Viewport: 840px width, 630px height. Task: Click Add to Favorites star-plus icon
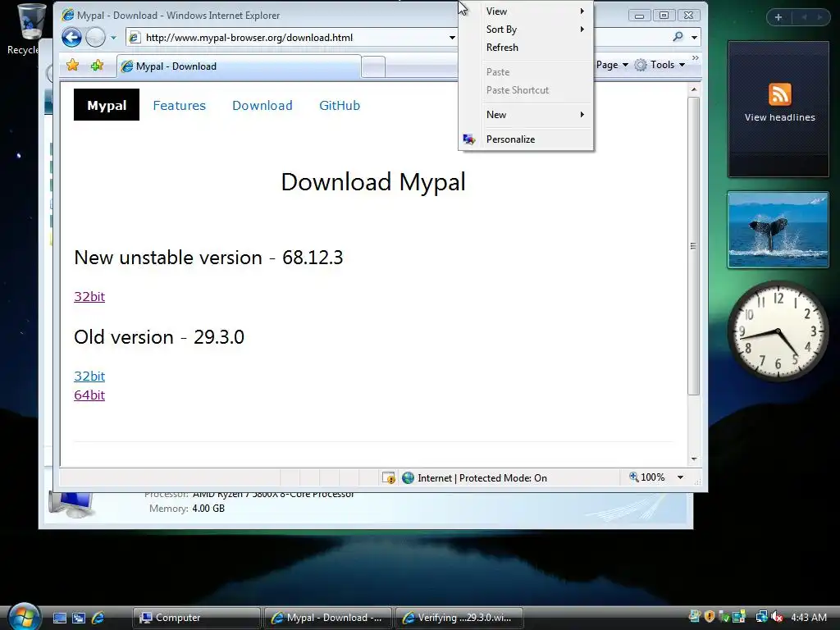click(x=97, y=66)
